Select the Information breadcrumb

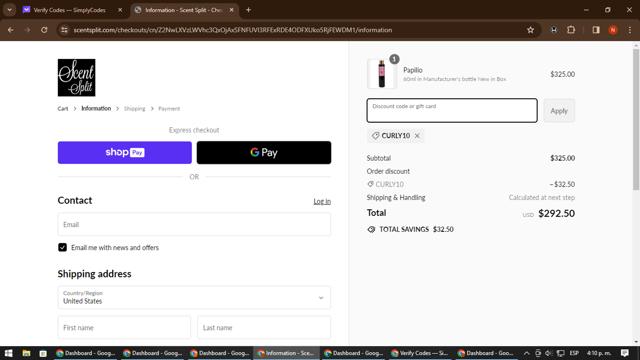tap(96, 109)
